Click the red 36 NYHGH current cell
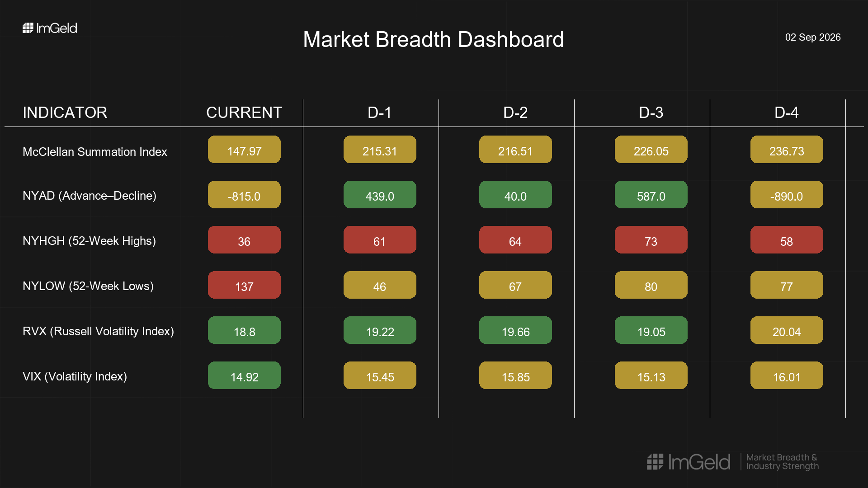Viewport: 868px width, 488px height. click(244, 240)
